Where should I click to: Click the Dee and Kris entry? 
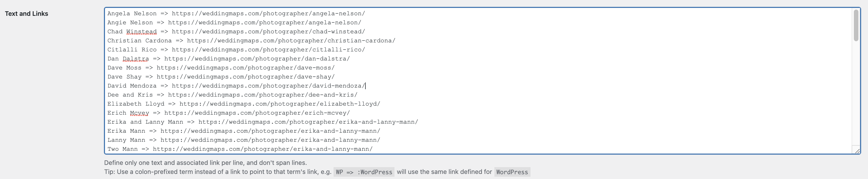(233, 95)
